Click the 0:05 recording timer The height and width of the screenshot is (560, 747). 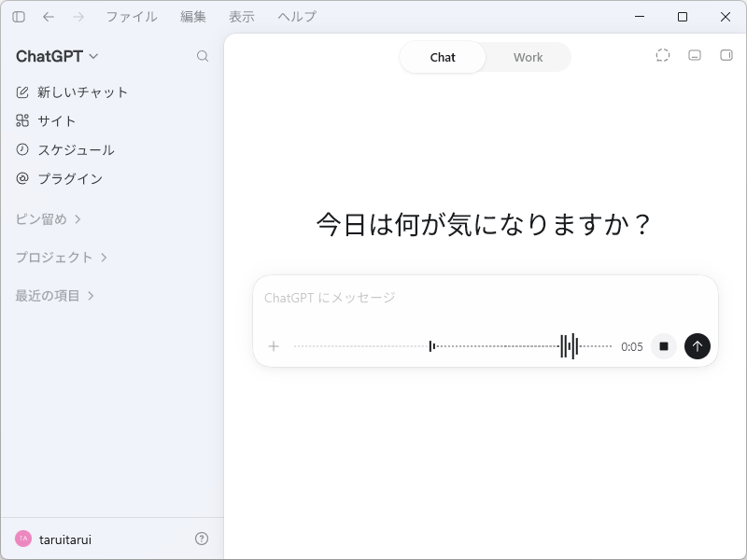632,346
